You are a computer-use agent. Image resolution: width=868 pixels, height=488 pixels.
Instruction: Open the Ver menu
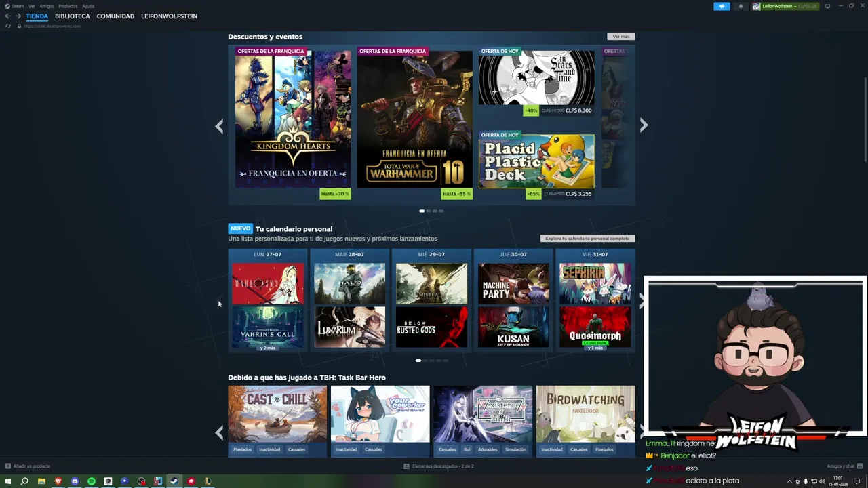coord(31,6)
